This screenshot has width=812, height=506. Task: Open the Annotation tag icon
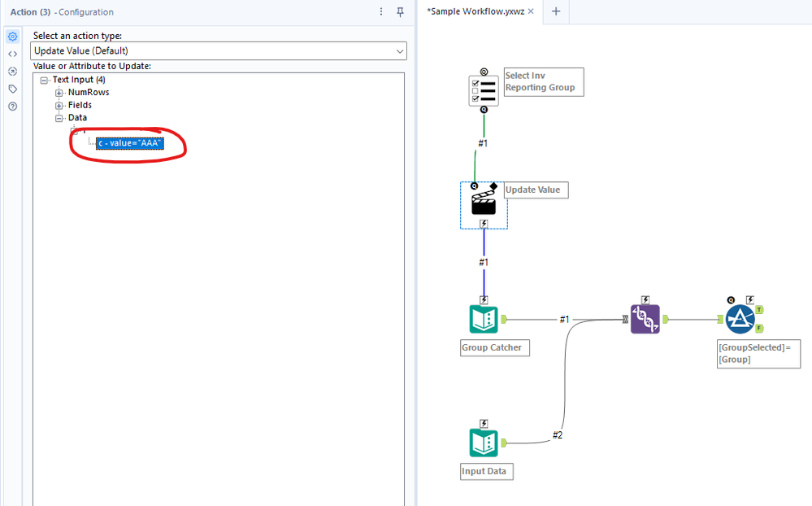click(x=13, y=89)
